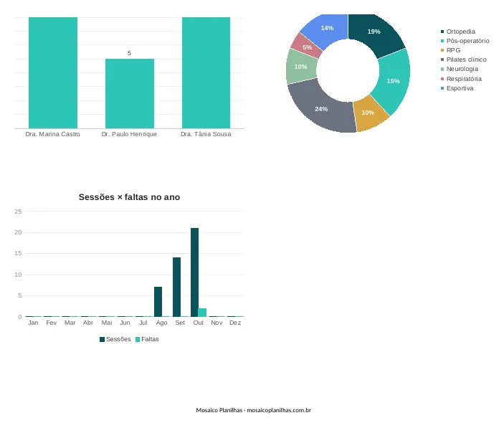Select the data label 5 above bar

click(129, 53)
